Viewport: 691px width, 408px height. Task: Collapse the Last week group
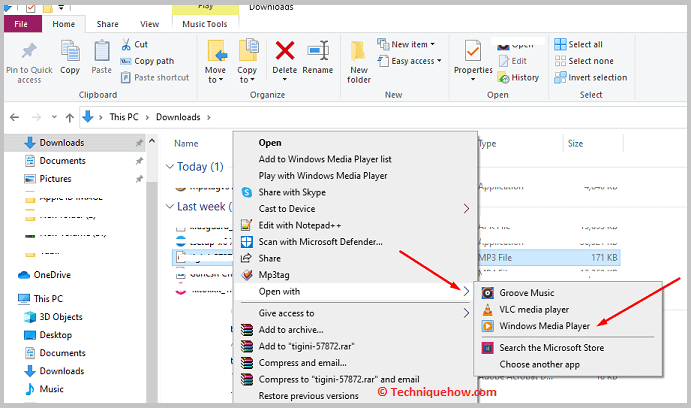[x=170, y=206]
